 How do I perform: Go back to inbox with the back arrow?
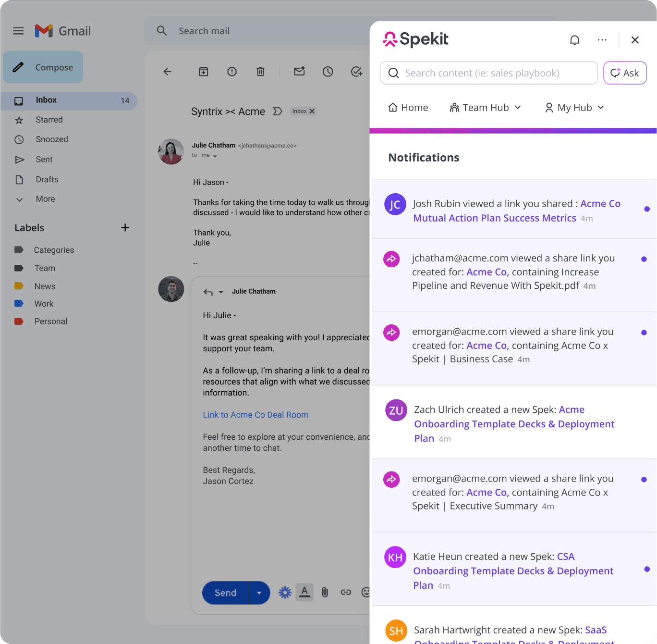[x=167, y=72]
